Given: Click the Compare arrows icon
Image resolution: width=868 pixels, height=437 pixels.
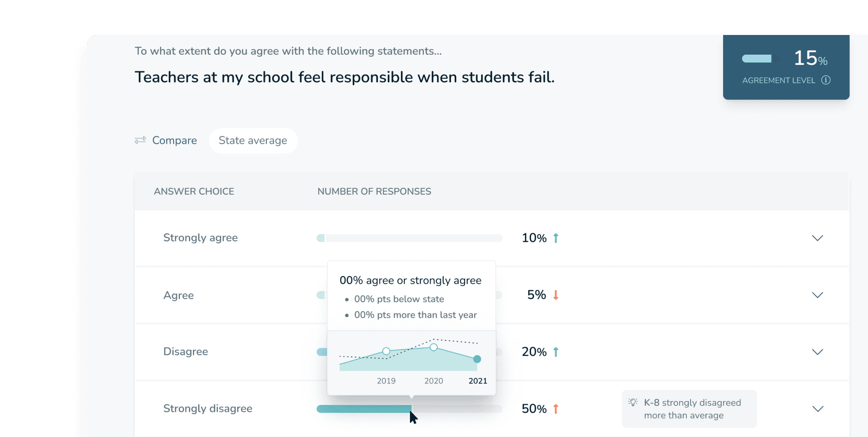Looking at the screenshot, I should (141, 140).
